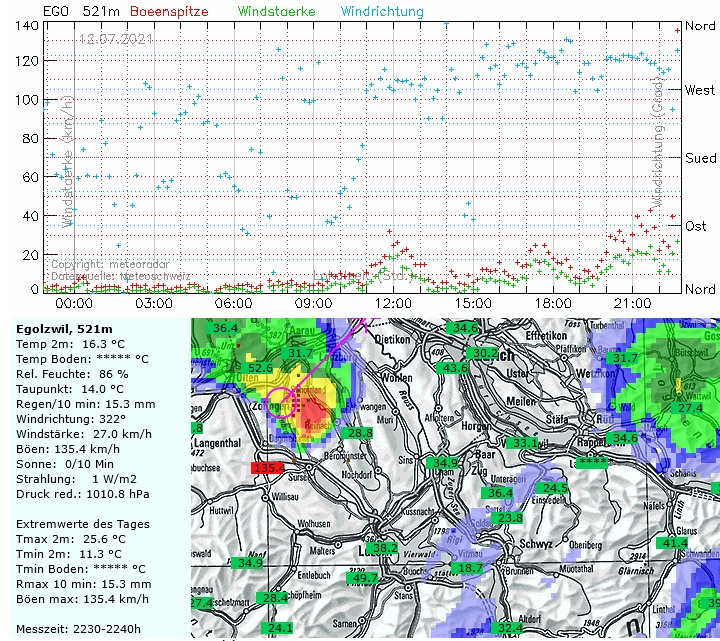Click the West direction axis label

(700, 90)
